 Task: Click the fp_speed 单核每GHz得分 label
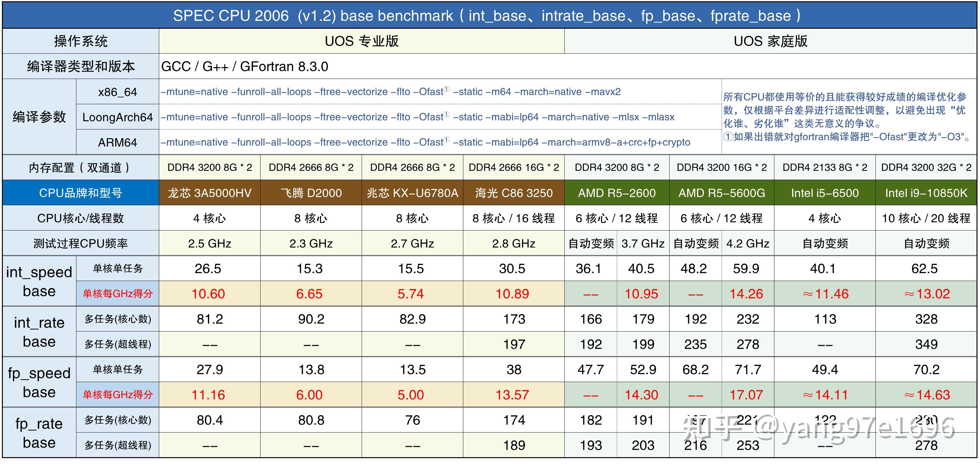117,394
